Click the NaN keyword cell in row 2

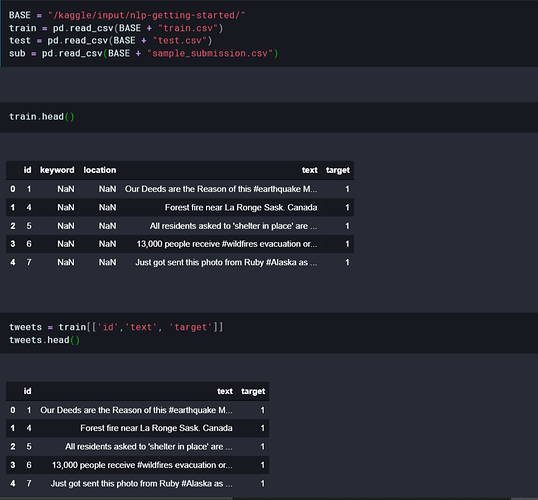click(x=66, y=226)
